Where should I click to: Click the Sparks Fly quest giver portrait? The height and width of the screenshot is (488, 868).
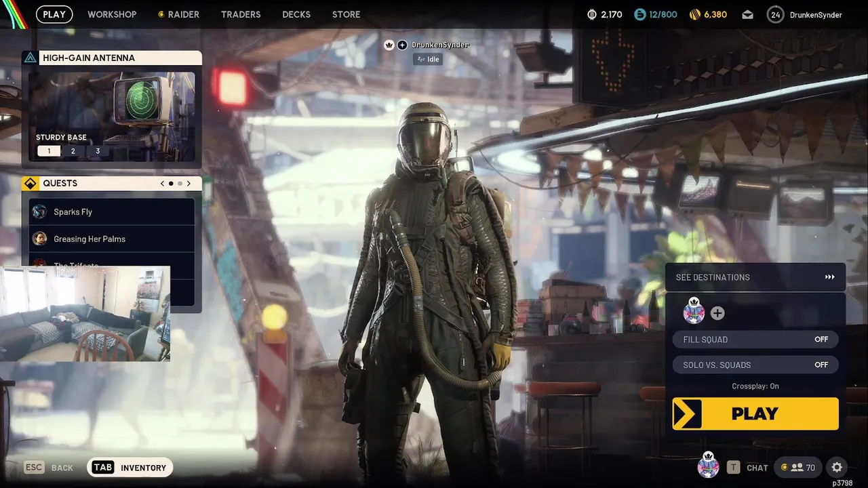39,211
